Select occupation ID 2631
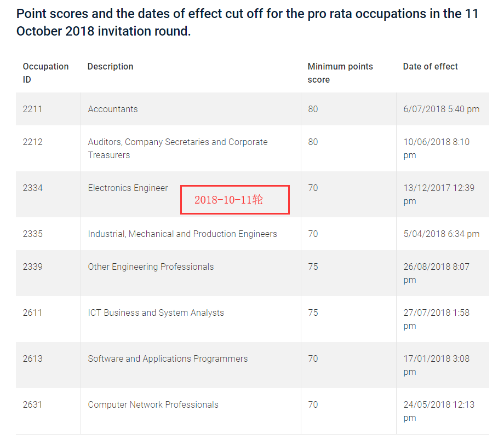This screenshot has width=504, height=440. coord(32,404)
